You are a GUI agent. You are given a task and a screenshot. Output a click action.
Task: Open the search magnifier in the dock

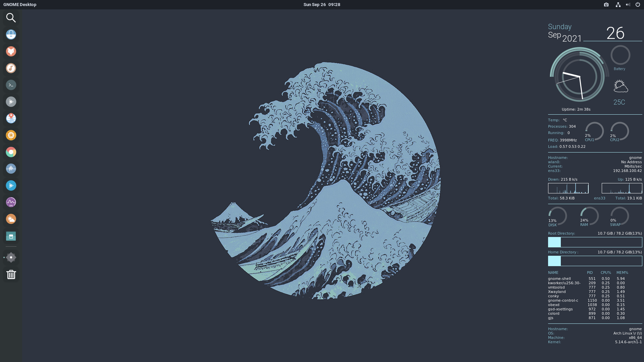11,18
